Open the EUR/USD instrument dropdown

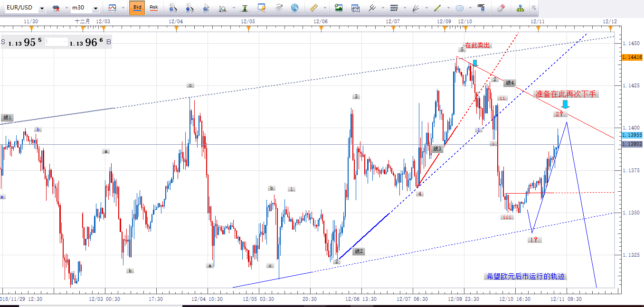(x=42, y=8)
